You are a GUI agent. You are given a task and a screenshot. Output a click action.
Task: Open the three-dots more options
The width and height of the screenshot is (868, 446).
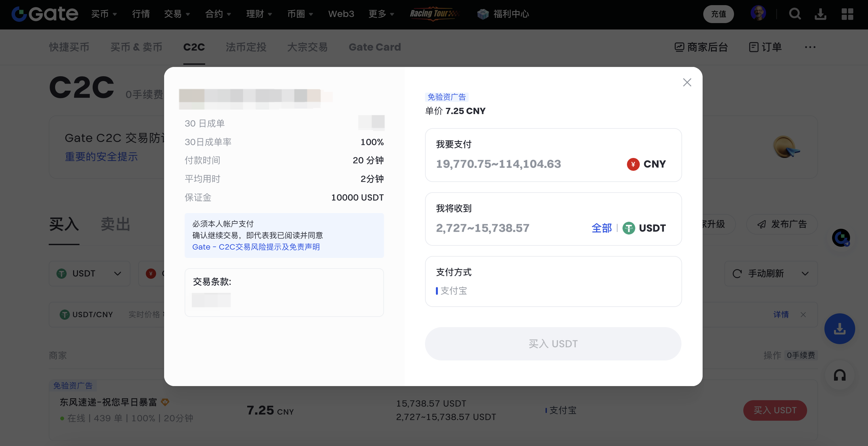(x=810, y=47)
